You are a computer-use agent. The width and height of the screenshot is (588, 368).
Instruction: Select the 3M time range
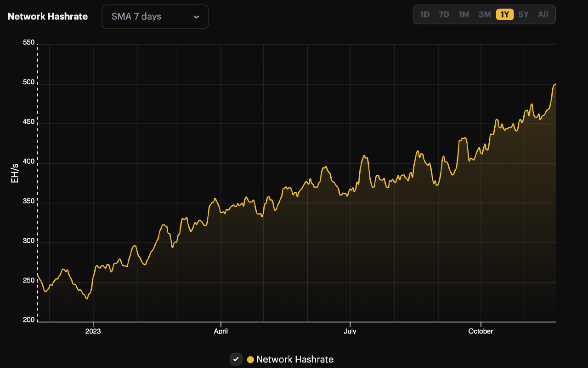click(x=484, y=14)
